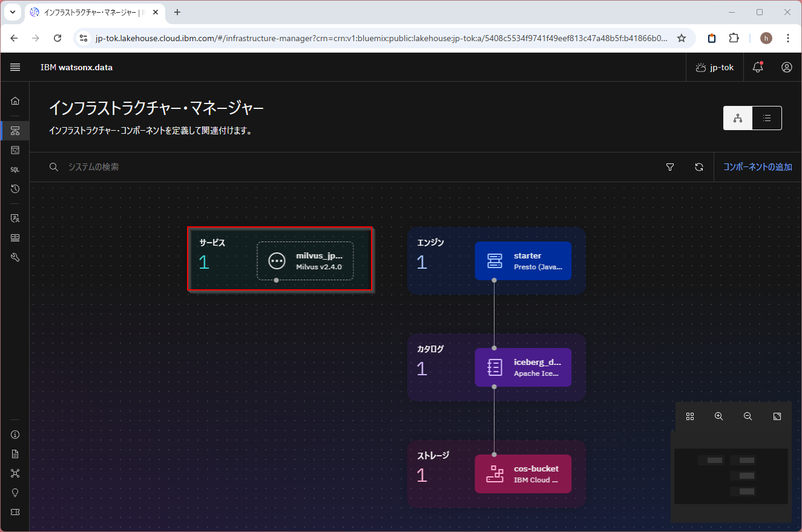Select the iceberg_d catalog node
802x532 pixels.
523,367
